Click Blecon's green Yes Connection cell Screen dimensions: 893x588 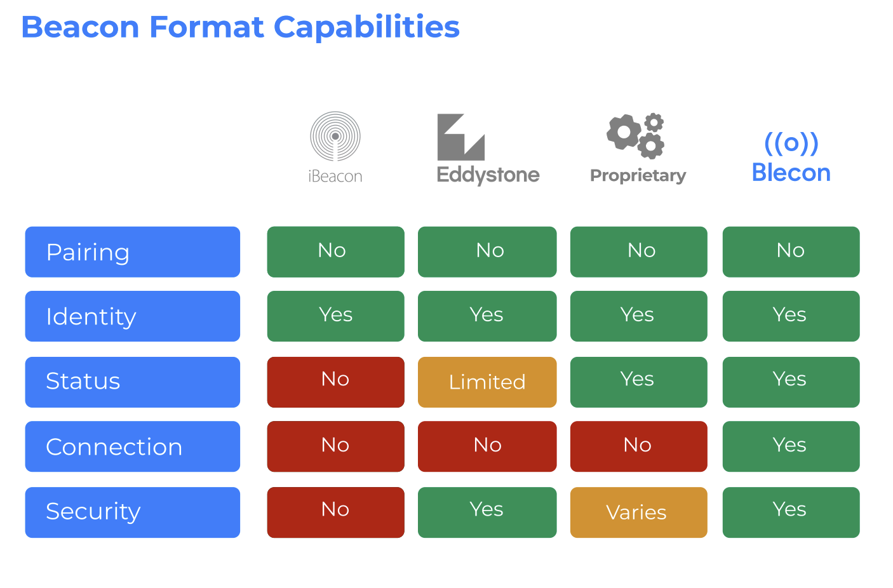click(x=791, y=446)
